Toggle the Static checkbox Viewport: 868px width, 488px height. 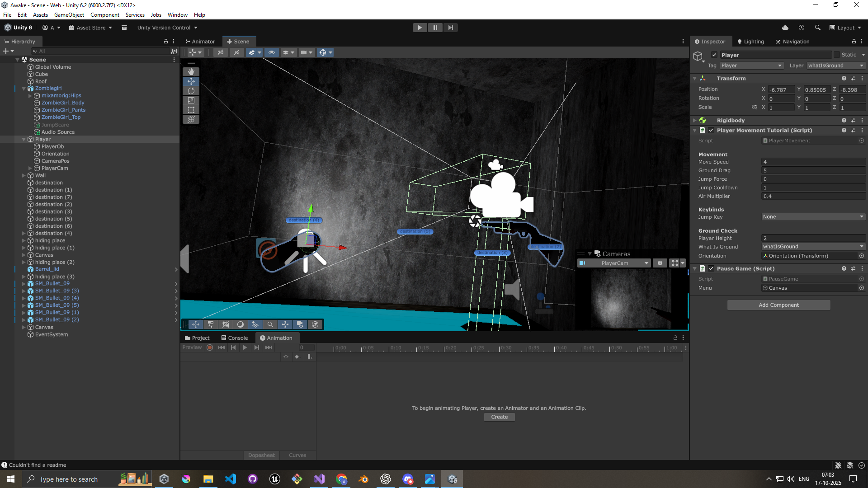click(x=837, y=55)
